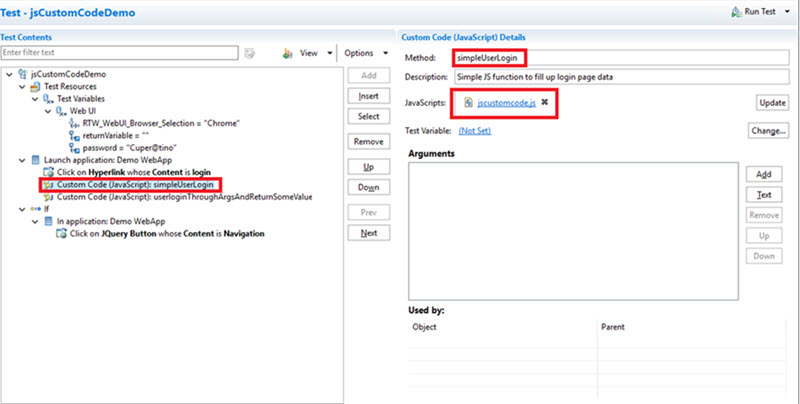Click the simpleUserLogin custom code icon
Screen dimensions: 800x404
pos(48,185)
